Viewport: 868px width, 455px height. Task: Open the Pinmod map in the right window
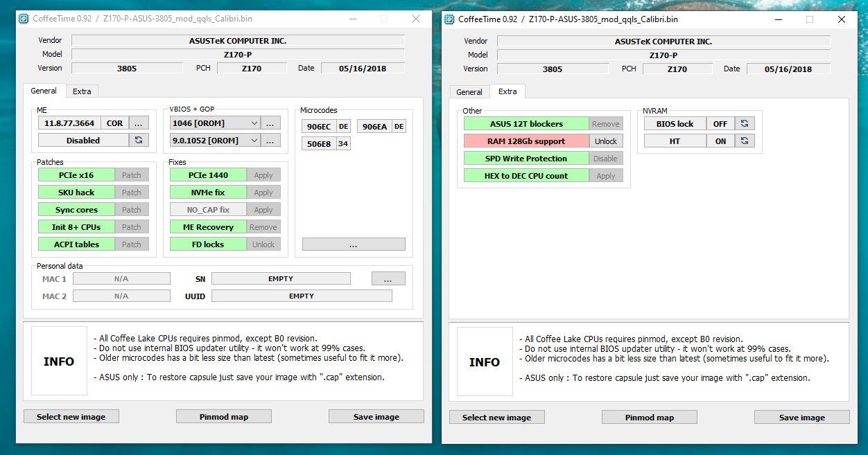tap(649, 417)
